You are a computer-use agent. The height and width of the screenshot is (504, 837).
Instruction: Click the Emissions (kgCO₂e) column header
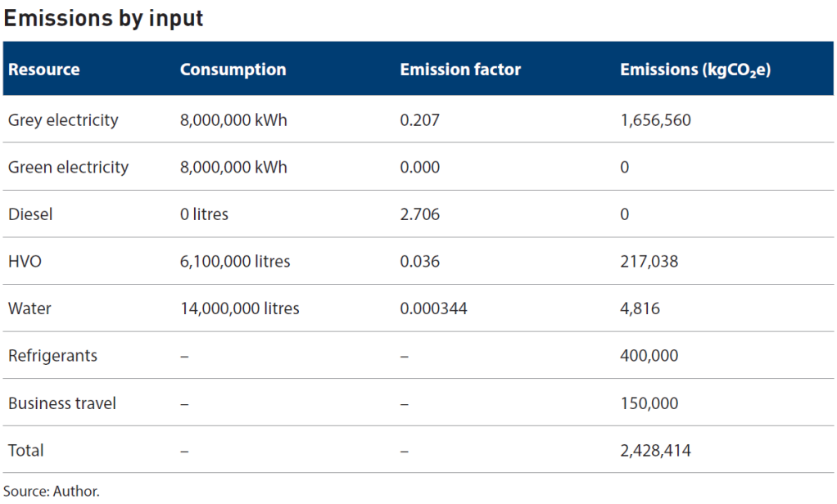[x=695, y=70]
